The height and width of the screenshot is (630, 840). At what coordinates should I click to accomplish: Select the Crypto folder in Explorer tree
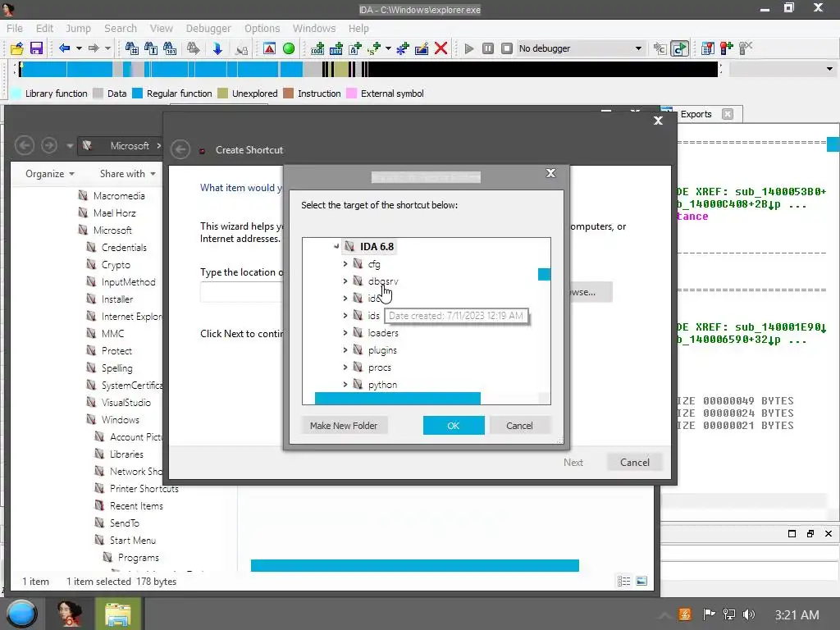click(x=116, y=265)
